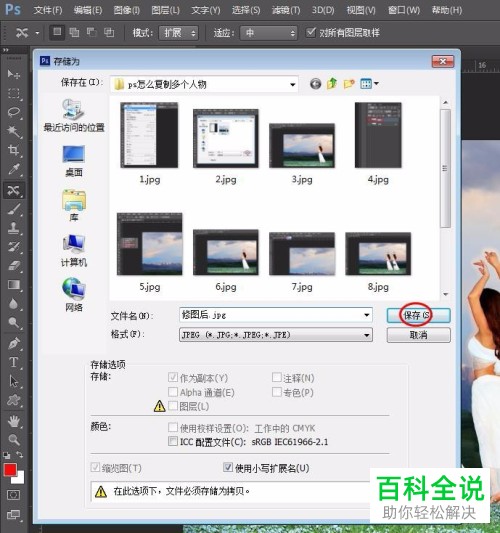500x533 pixels.
Task: Go to 网络 location
Action: click(74, 295)
